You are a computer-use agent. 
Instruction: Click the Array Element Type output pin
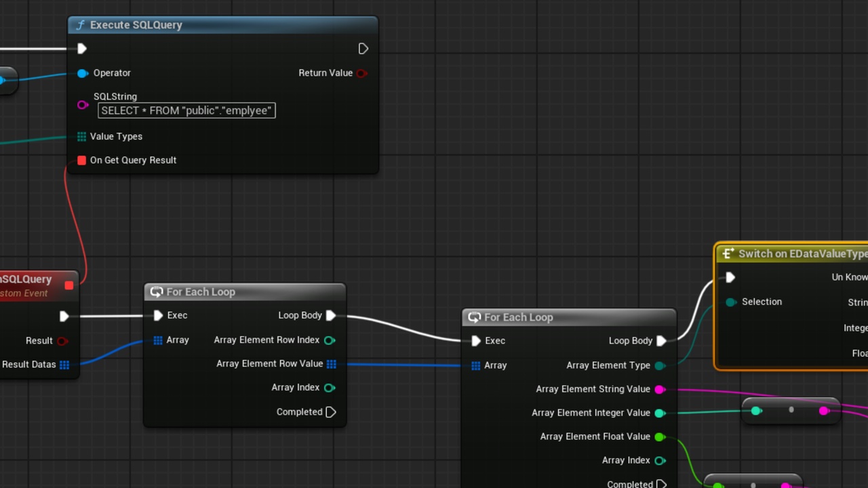click(x=659, y=365)
